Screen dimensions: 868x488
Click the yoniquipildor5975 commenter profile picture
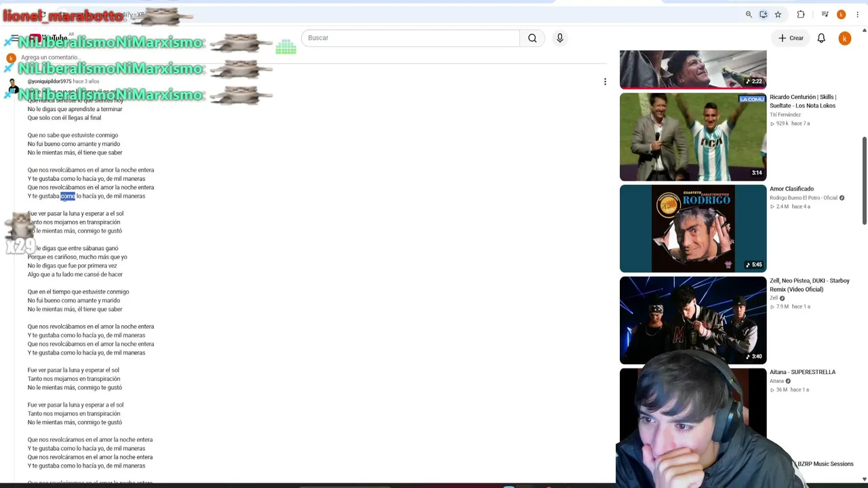[x=13, y=85]
